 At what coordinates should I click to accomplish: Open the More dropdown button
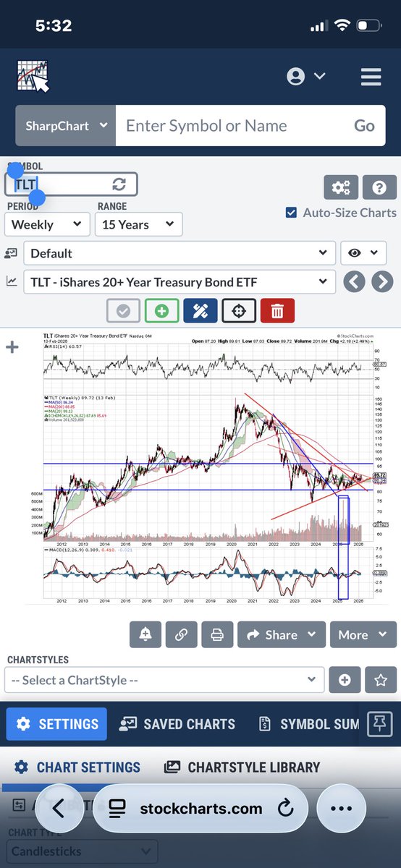tap(363, 634)
